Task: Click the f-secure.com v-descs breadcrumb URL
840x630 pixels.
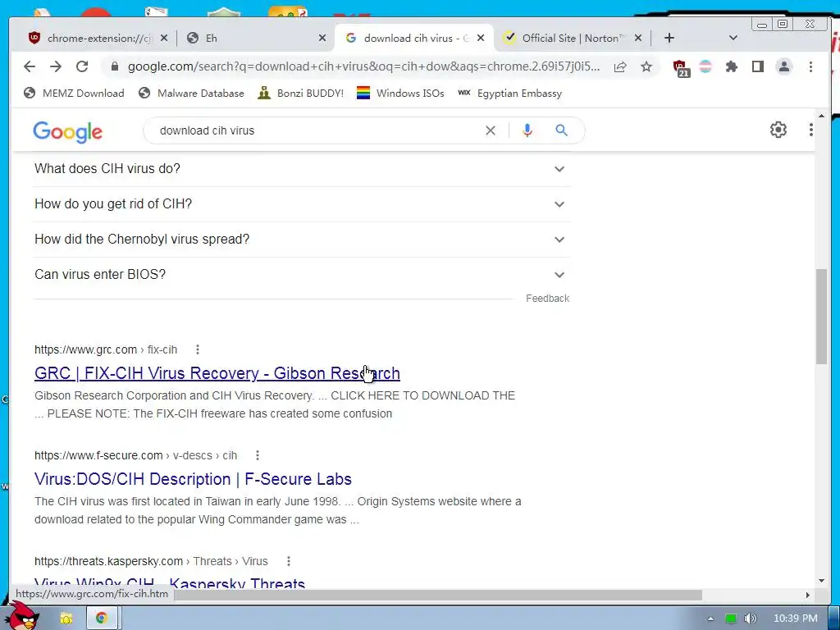Action: click(135, 455)
